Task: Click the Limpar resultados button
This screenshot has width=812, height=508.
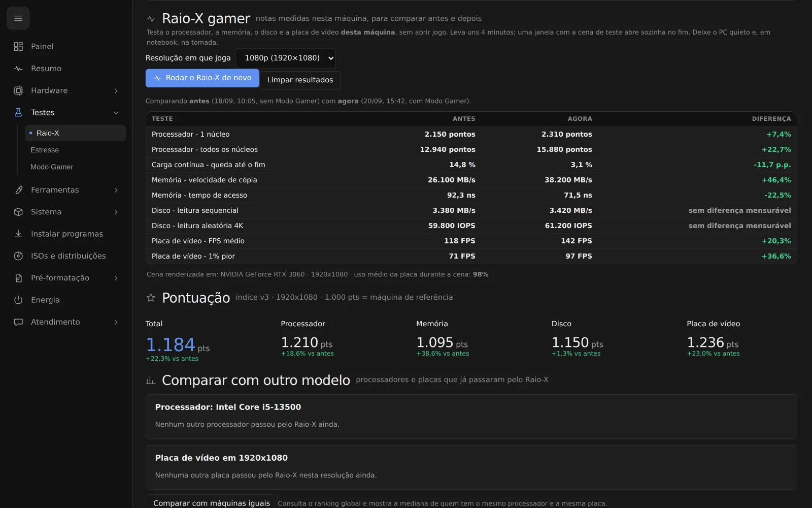Action: point(300,80)
